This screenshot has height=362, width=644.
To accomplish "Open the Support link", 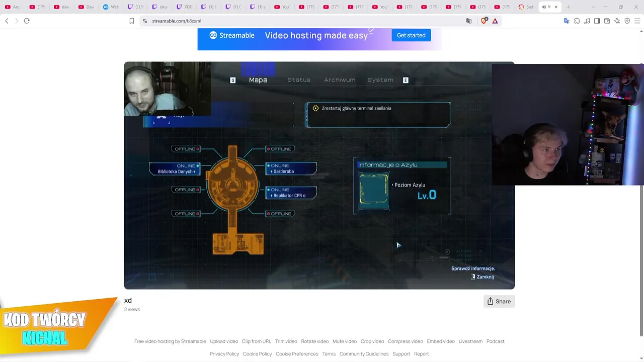I will 401,354.
